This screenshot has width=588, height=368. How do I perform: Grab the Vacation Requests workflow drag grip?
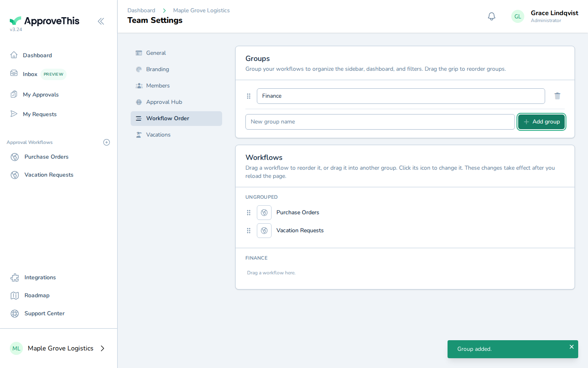pos(249,231)
